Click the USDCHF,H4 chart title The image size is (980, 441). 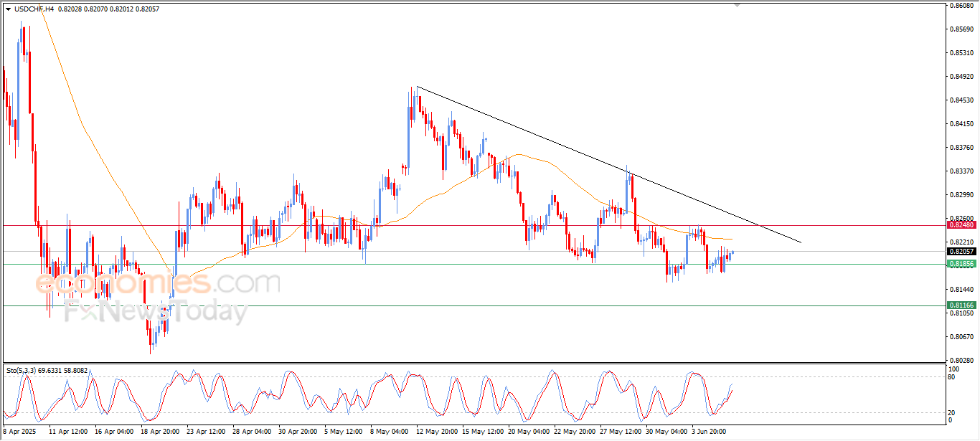click(x=34, y=9)
